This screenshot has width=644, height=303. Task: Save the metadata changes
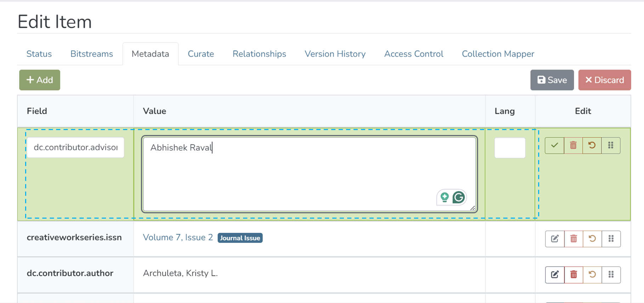coord(552,80)
